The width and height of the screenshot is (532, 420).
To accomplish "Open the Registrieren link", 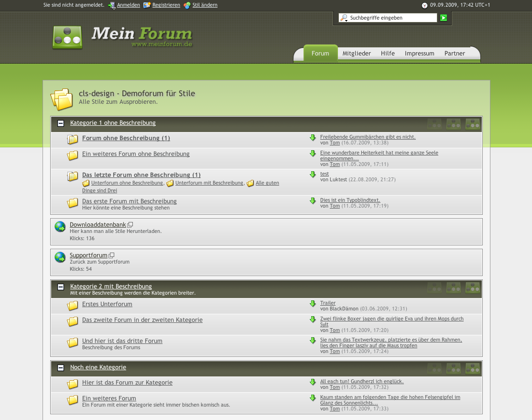I will click(166, 5).
